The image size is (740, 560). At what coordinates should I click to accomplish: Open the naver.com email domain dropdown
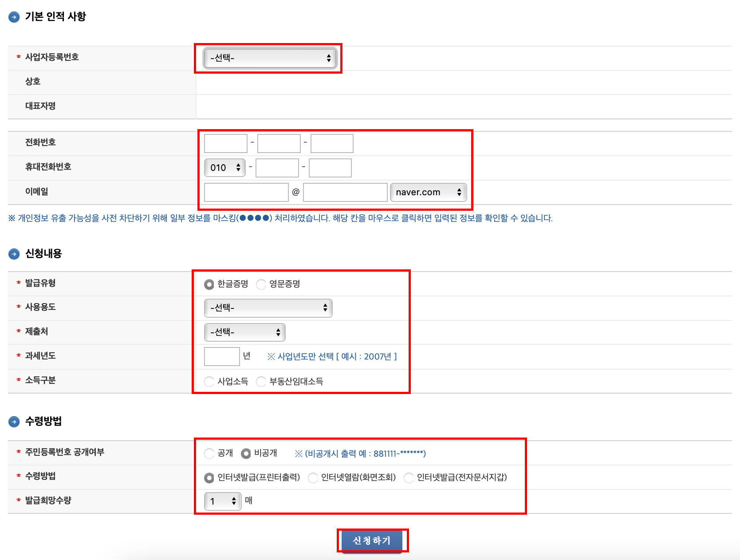(x=428, y=192)
